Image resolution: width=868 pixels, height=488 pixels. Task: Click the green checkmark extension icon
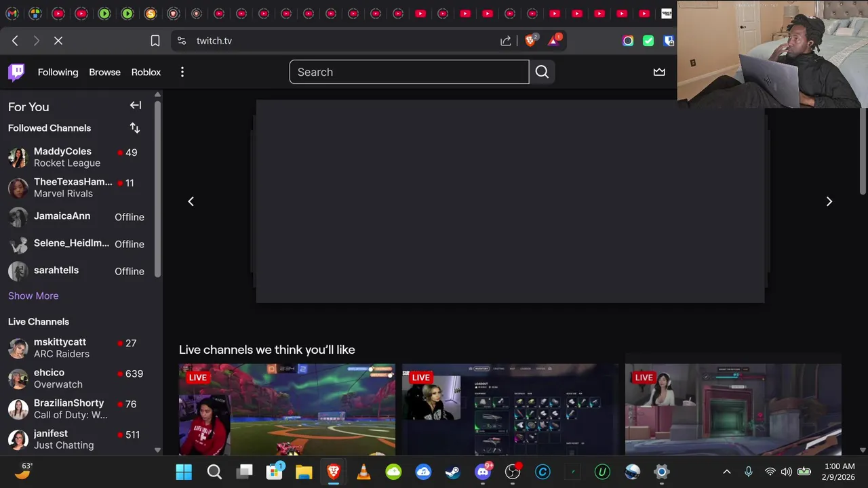[x=648, y=41]
